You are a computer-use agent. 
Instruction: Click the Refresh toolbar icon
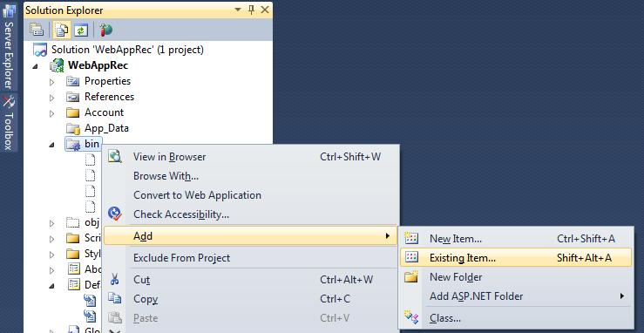81,30
